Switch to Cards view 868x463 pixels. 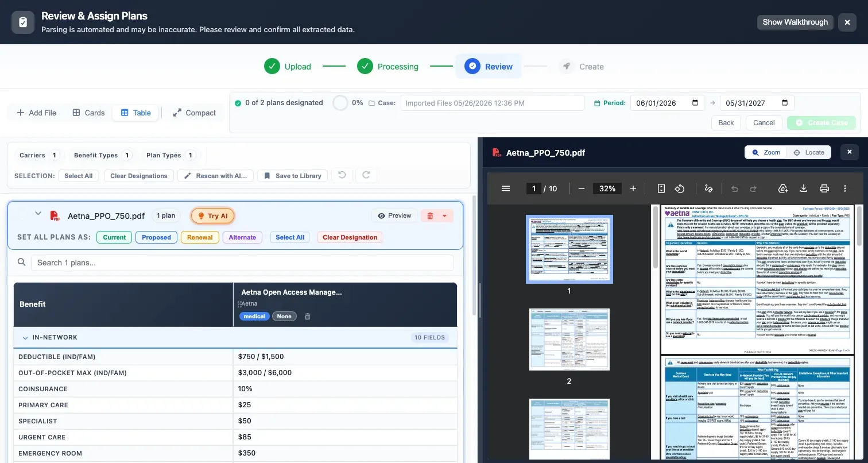coord(88,113)
